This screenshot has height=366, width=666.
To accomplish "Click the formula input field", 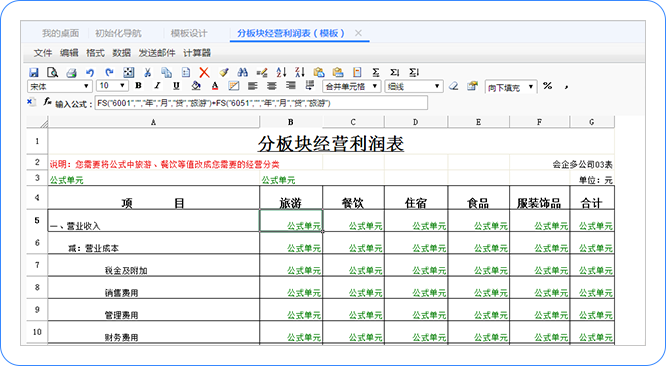I will 261,103.
